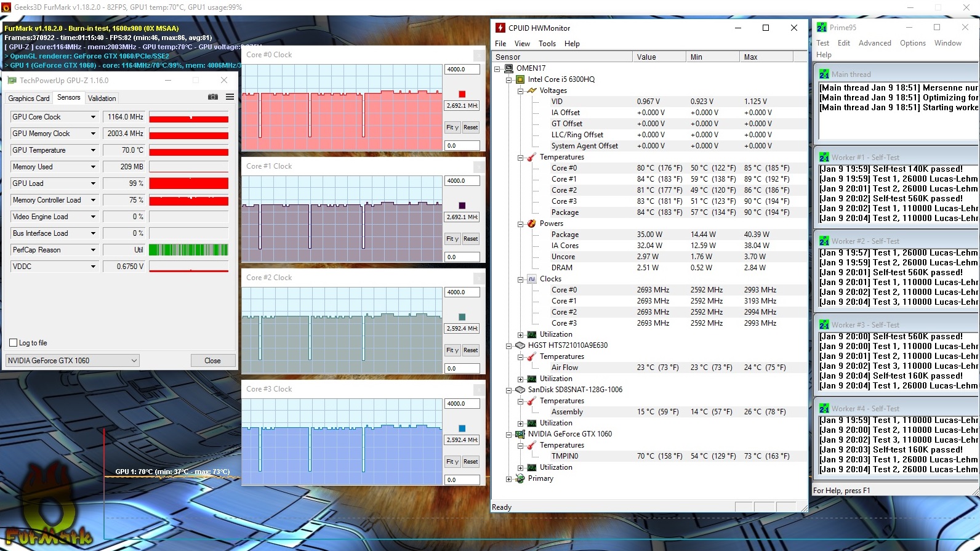Click Reset on the Core #0 Clock graph
This screenshot has width=980, height=551.
tap(471, 127)
